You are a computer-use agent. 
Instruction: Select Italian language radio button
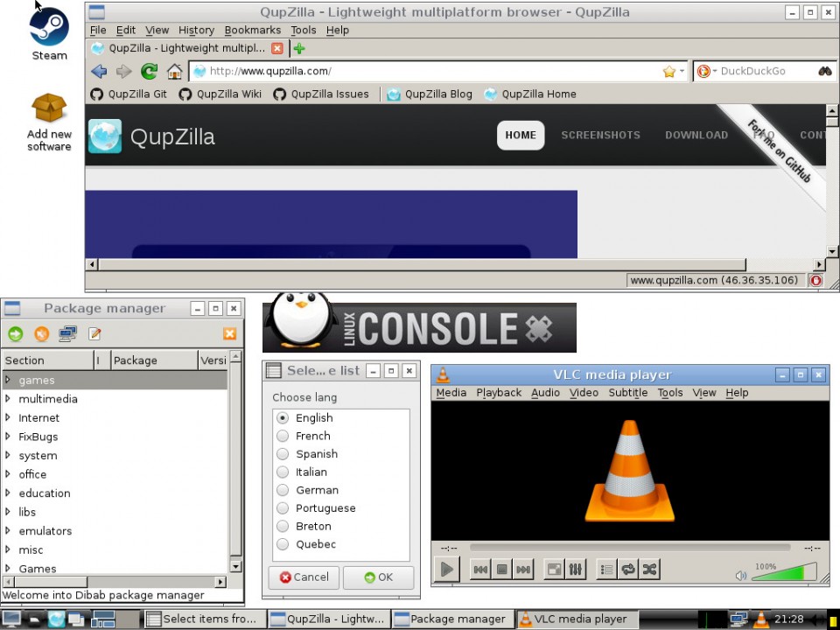pyautogui.click(x=283, y=472)
